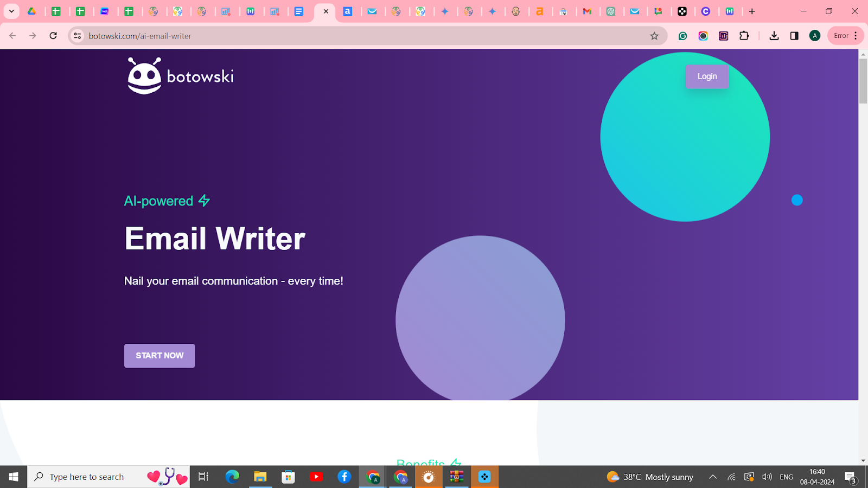Open the Wi-Fi network settings
868x488 pixels.
point(731,477)
